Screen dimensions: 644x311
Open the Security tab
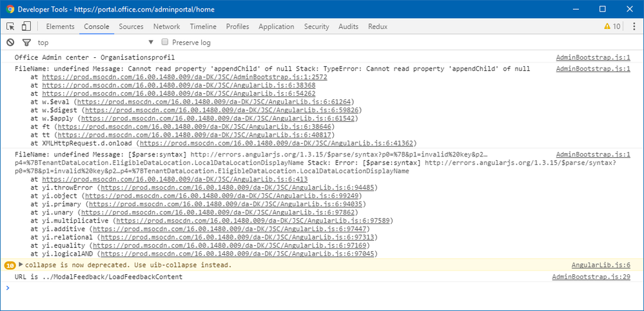click(x=317, y=26)
